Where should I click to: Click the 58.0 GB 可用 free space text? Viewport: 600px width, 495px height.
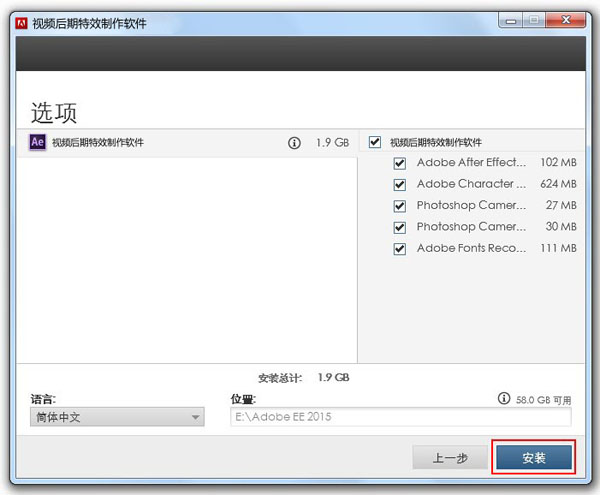point(543,400)
